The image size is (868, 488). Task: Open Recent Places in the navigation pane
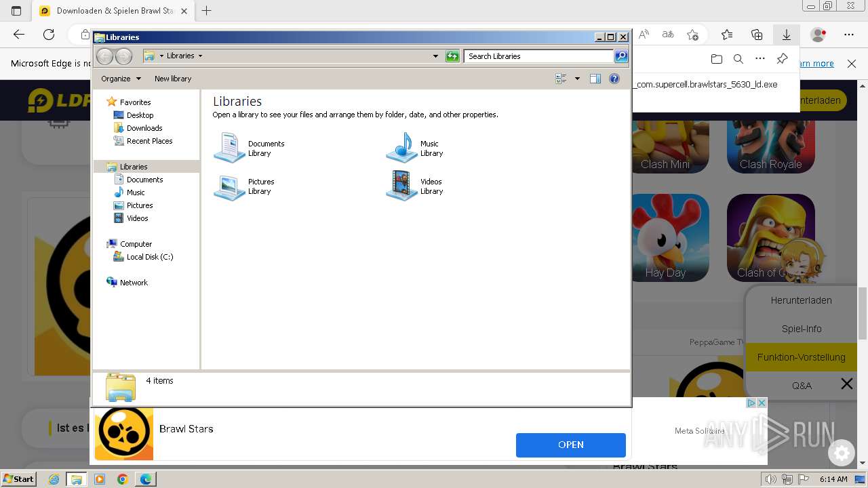coord(149,141)
